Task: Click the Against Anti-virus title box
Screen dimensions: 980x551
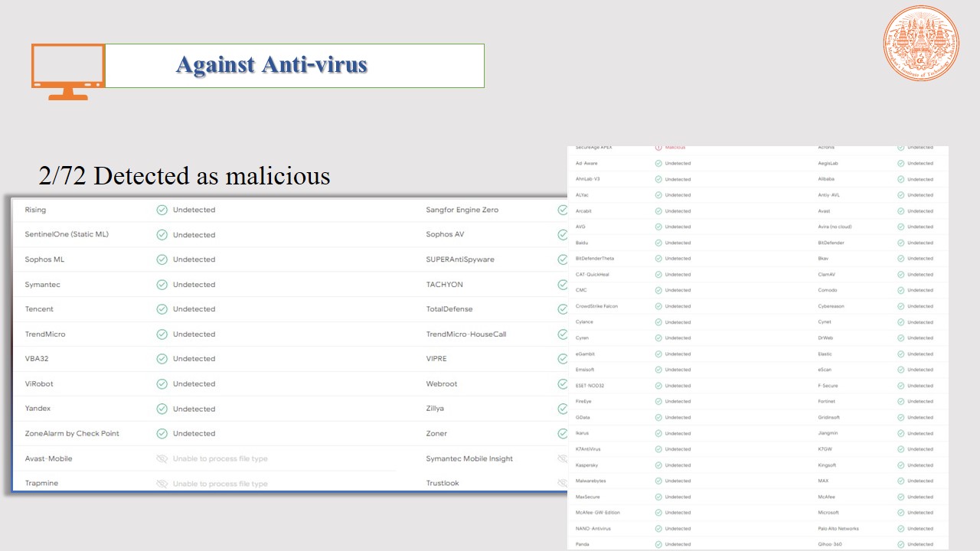Action: coord(294,65)
